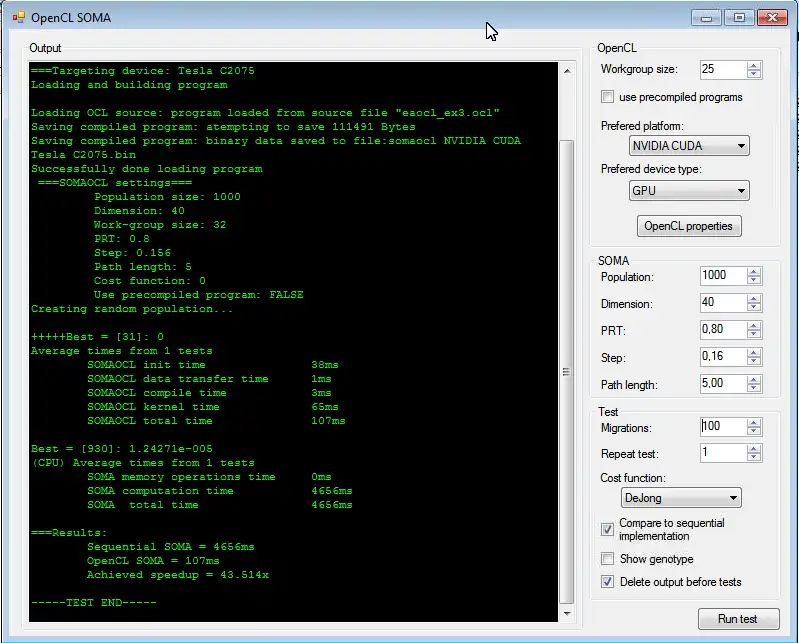Click the Migrations value field
This screenshot has height=643, width=799.
(x=723, y=426)
